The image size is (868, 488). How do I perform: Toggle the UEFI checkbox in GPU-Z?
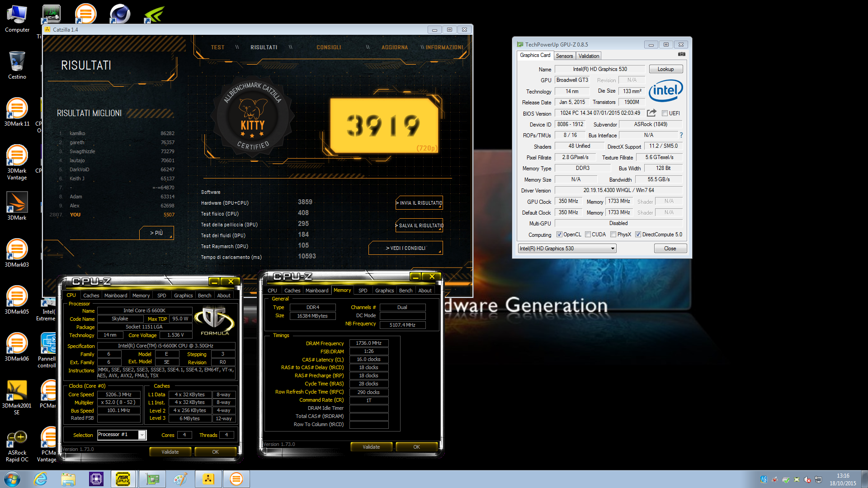pos(665,113)
